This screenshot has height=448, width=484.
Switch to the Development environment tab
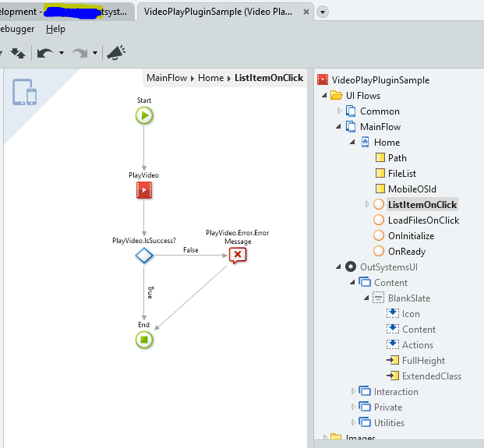[66, 12]
